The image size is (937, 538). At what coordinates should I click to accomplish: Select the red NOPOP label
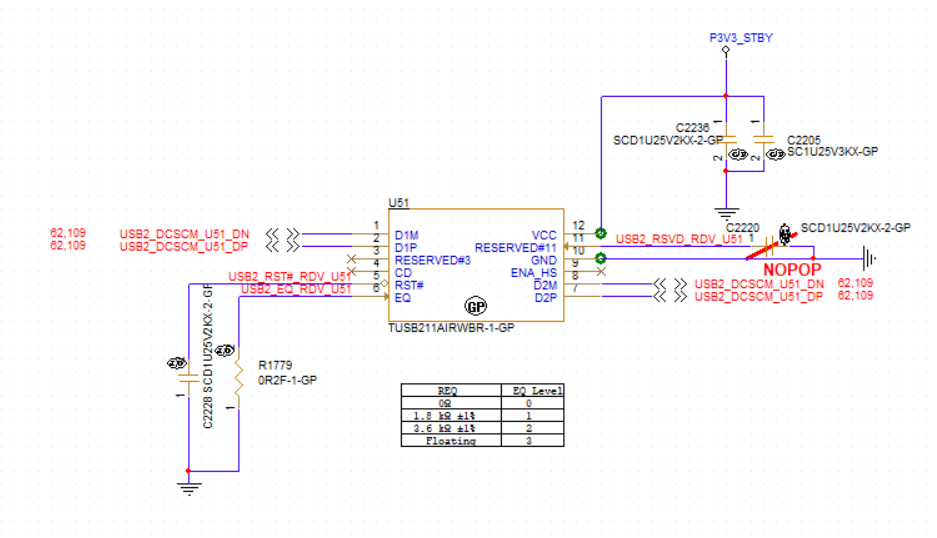(x=792, y=270)
